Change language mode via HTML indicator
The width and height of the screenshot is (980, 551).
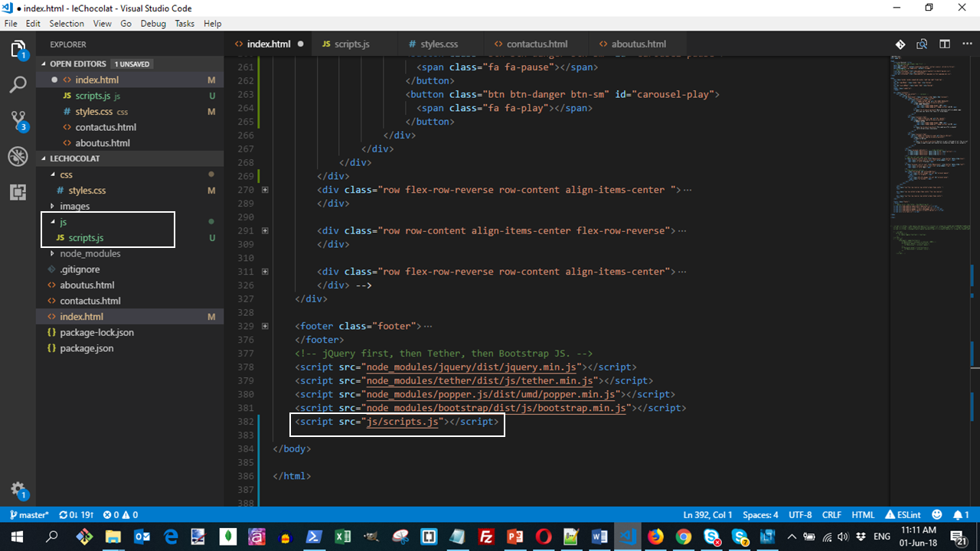coord(863,515)
